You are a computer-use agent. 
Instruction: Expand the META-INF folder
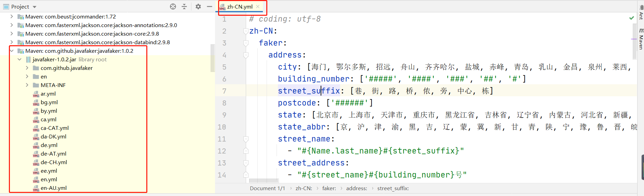pos(27,85)
